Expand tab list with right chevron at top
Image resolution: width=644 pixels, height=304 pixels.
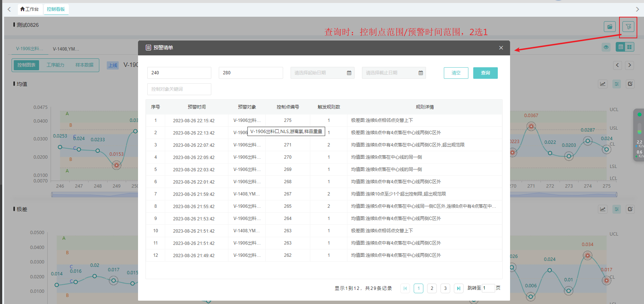[637, 9]
